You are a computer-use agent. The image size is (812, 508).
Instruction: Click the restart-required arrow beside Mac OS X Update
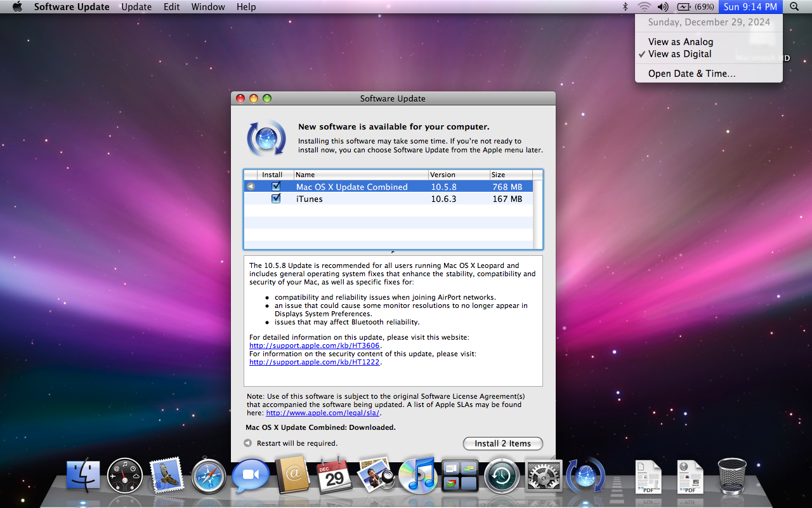point(251,187)
